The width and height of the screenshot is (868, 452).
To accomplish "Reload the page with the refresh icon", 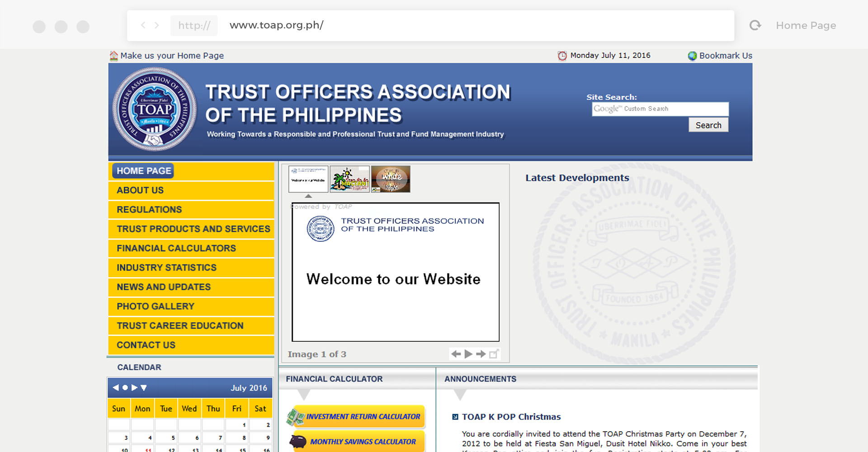I will 755,25.
